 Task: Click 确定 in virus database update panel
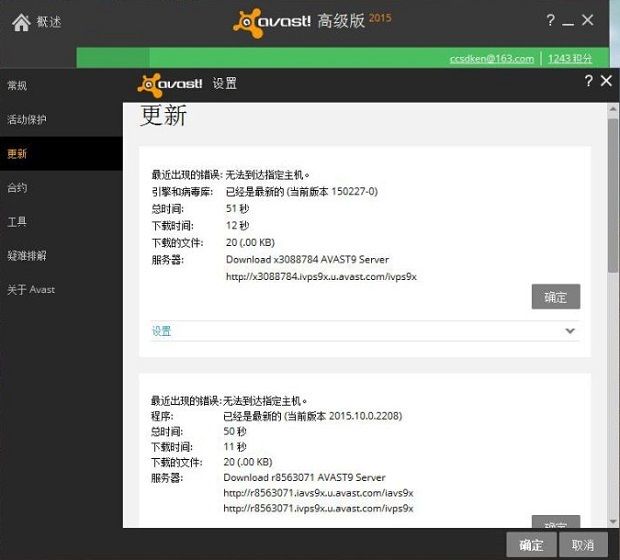tap(556, 296)
